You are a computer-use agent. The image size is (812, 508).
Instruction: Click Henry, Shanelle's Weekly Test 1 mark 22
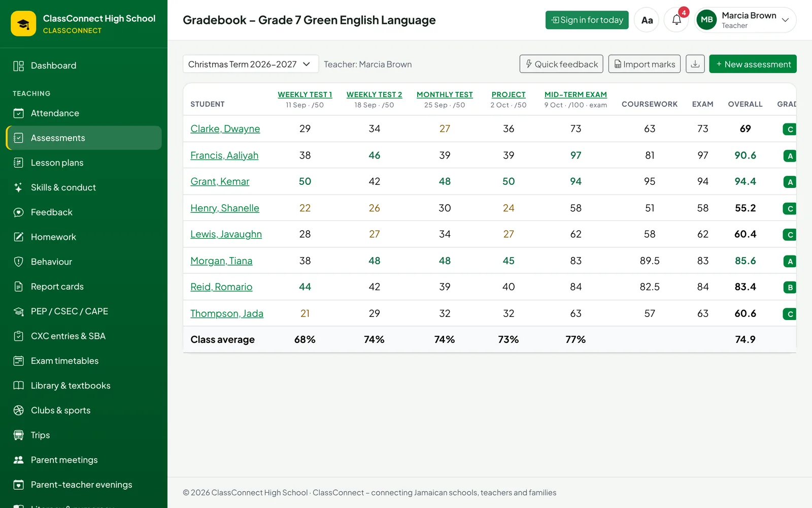tap(305, 208)
